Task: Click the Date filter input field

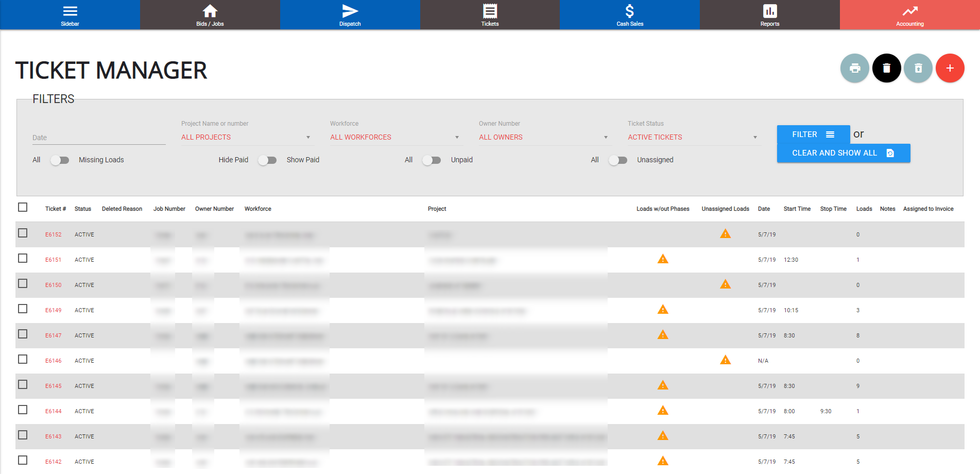Action: (98, 138)
